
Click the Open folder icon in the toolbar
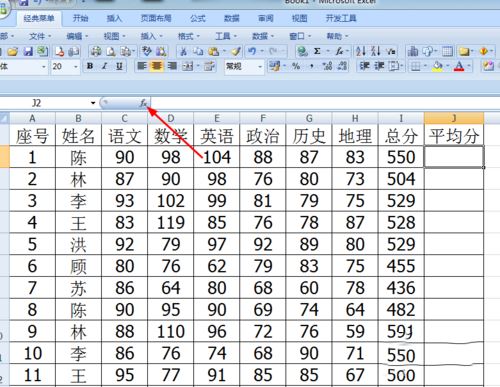click(13, 51)
